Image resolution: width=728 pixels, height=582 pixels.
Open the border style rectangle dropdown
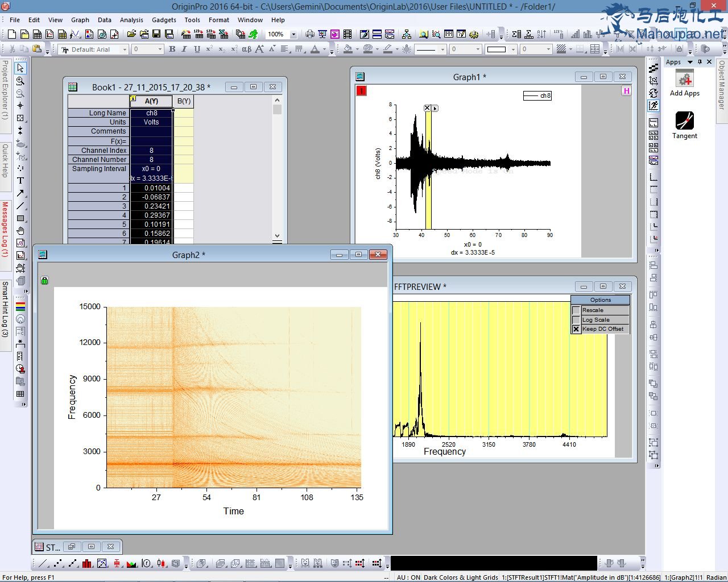click(x=513, y=49)
